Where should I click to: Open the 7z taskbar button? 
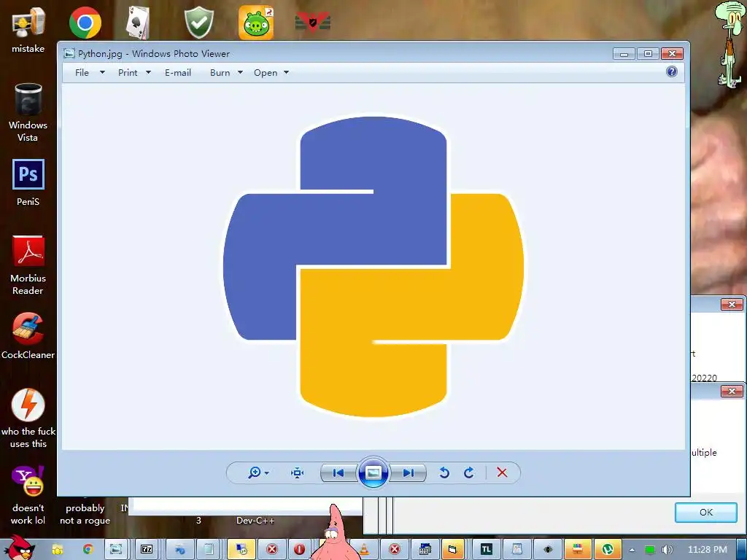pyautogui.click(x=147, y=550)
